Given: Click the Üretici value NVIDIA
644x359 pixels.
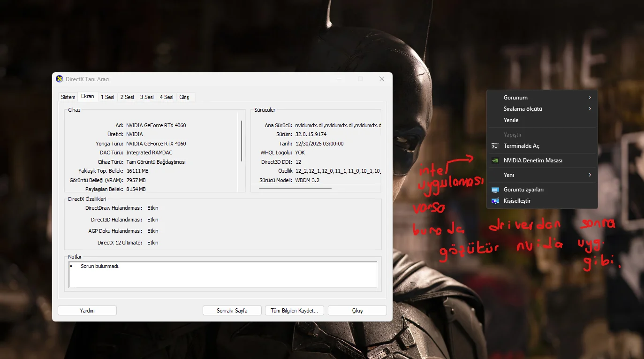Looking at the screenshot, I should click(x=135, y=134).
